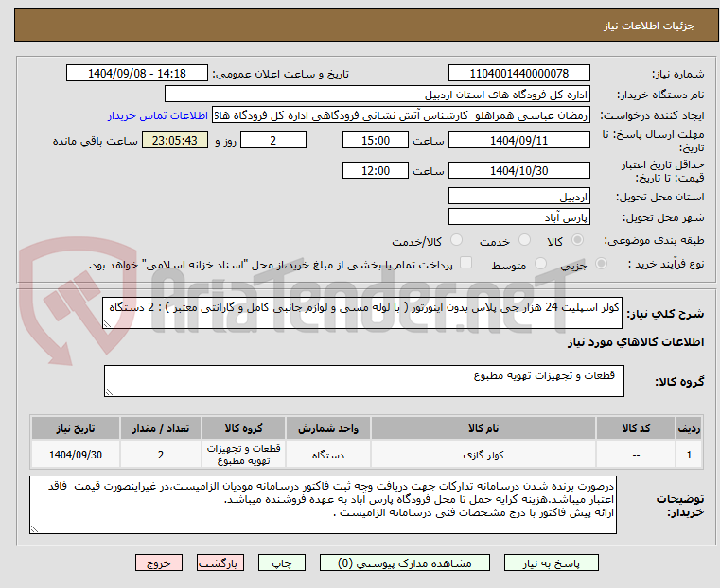Click the کد کالا column header
This screenshot has width=720, height=588.
click(636, 428)
